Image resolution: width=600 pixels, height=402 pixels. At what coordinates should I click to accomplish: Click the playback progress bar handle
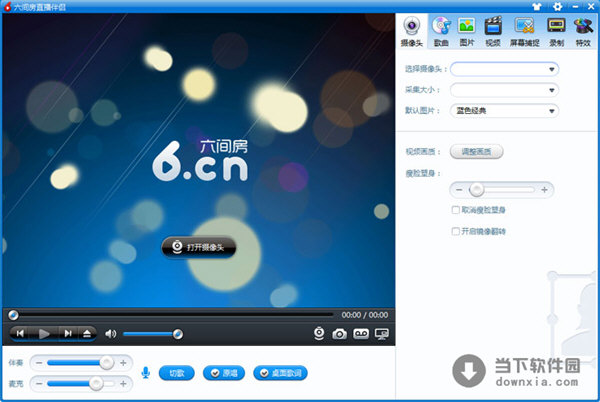(x=13, y=315)
